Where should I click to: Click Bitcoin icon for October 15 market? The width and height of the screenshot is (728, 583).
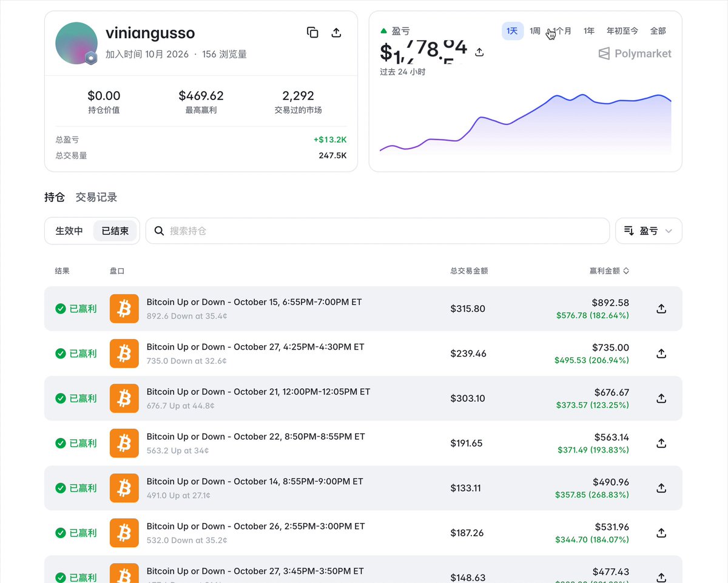click(124, 309)
